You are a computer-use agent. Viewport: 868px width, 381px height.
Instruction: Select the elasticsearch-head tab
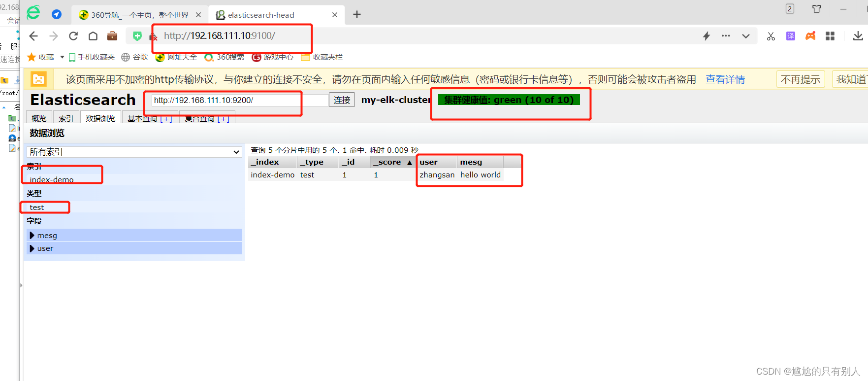[x=277, y=15]
